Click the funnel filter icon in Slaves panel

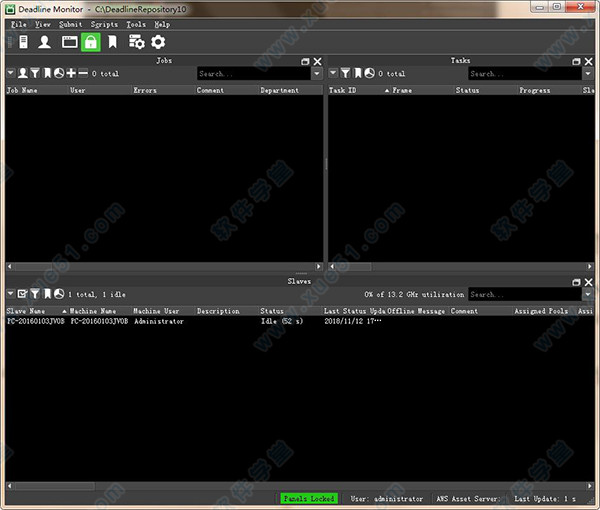35,294
